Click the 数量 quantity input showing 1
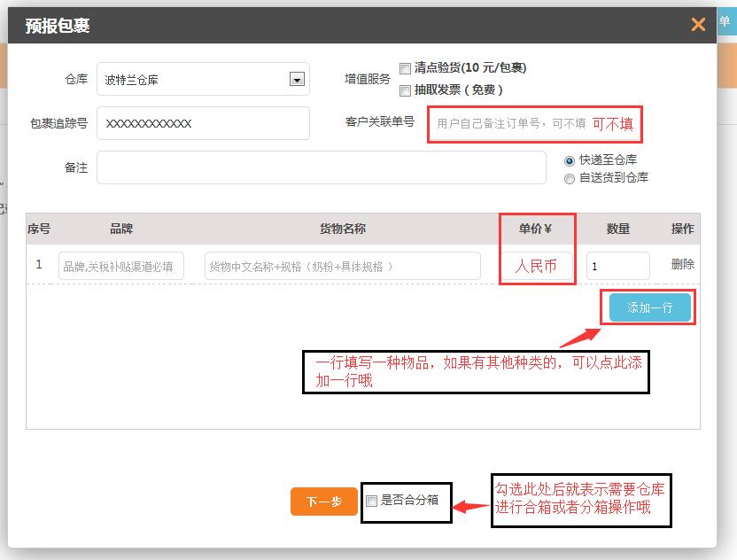The image size is (737, 560). coord(617,264)
